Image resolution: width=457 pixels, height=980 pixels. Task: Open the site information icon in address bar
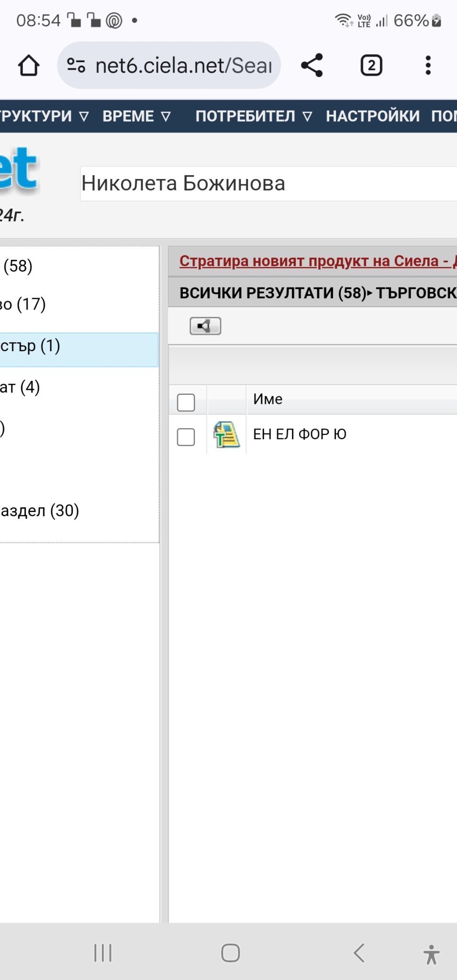(76, 66)
